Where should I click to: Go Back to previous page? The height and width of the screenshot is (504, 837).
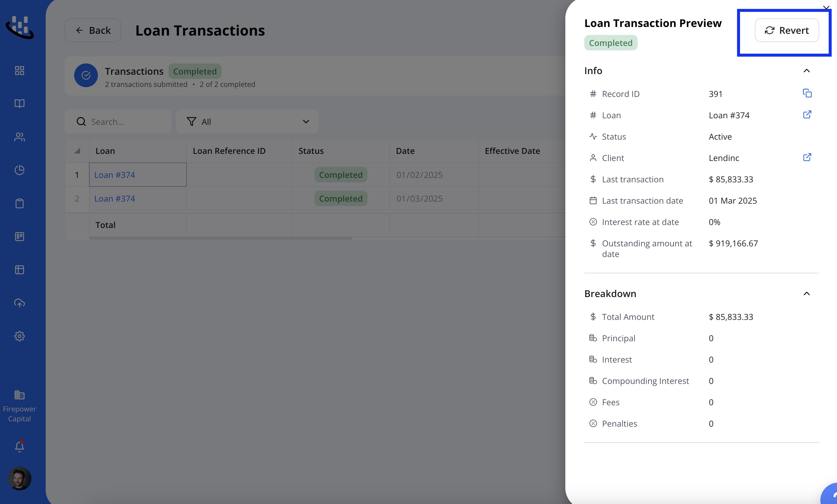[93, 30]
